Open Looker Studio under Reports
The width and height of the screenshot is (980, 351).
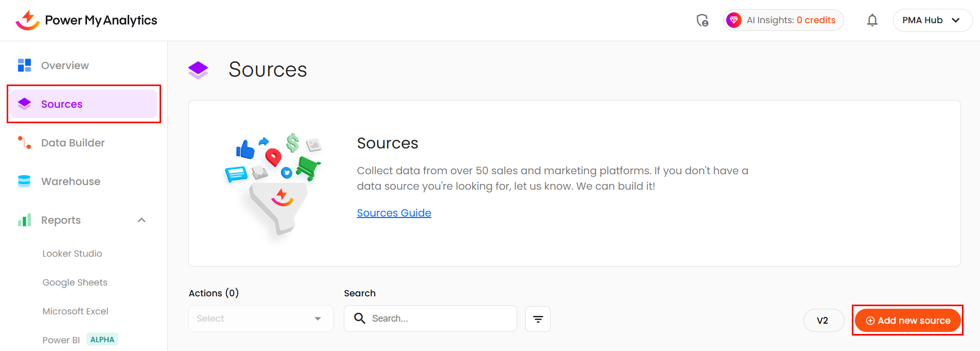pyautogui.click(x=72, y=254)
